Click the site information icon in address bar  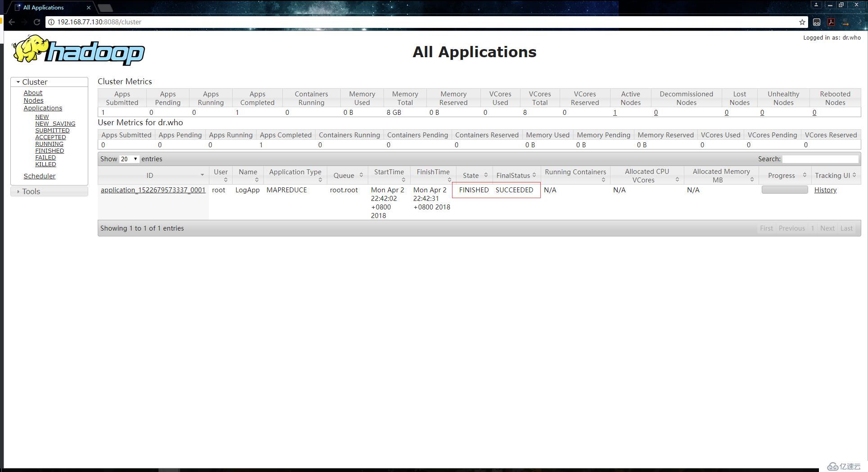click(51, 22)
